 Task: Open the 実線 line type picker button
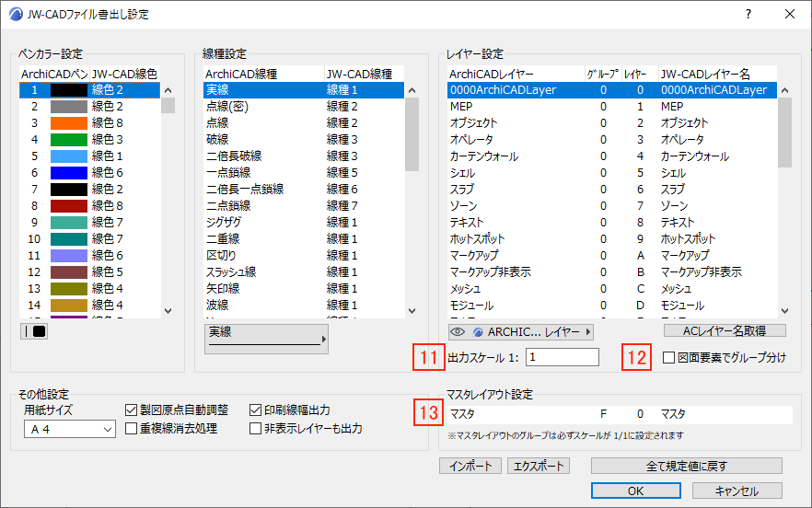[266, 339]
